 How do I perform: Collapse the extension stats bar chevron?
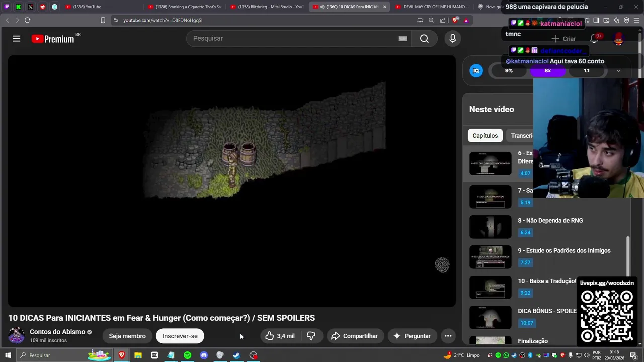point(618,71)
